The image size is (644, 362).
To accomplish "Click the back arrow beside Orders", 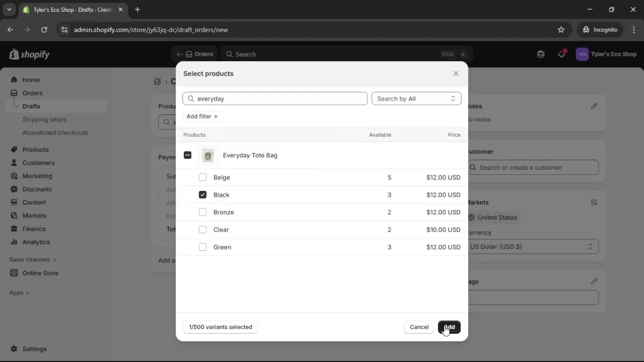I will point(179,54).
